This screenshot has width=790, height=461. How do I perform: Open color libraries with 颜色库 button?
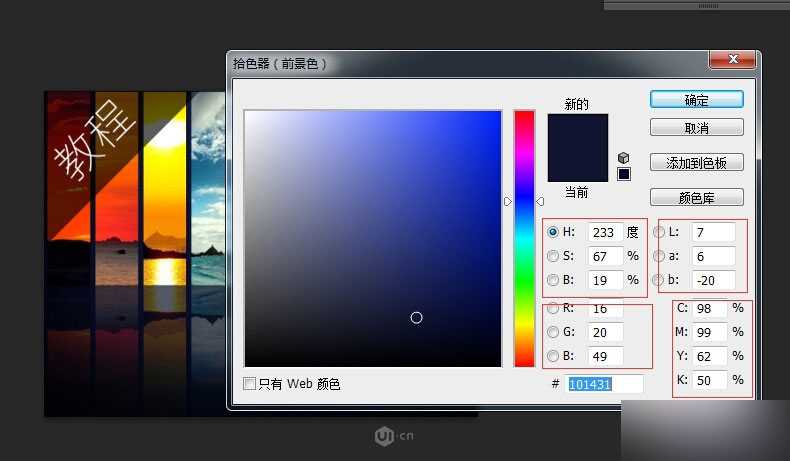coord(696,197)
